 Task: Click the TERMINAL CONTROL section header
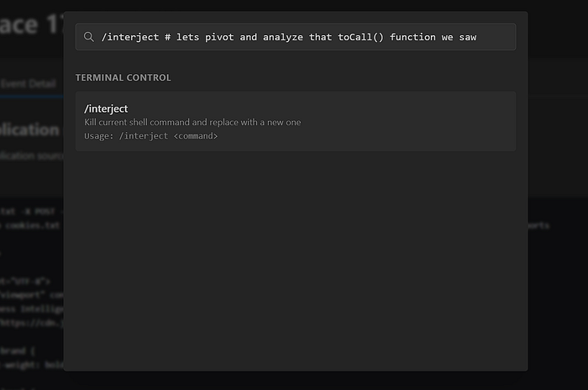click(x=123, y=77)
